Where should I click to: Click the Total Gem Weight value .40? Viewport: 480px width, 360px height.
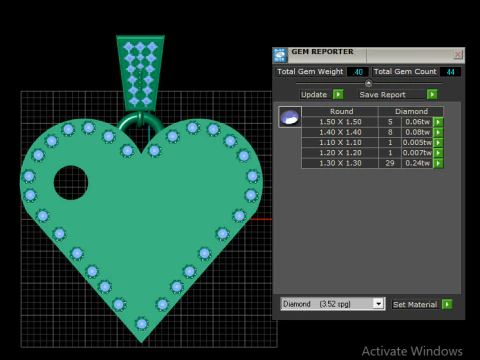tap(358, 72)
